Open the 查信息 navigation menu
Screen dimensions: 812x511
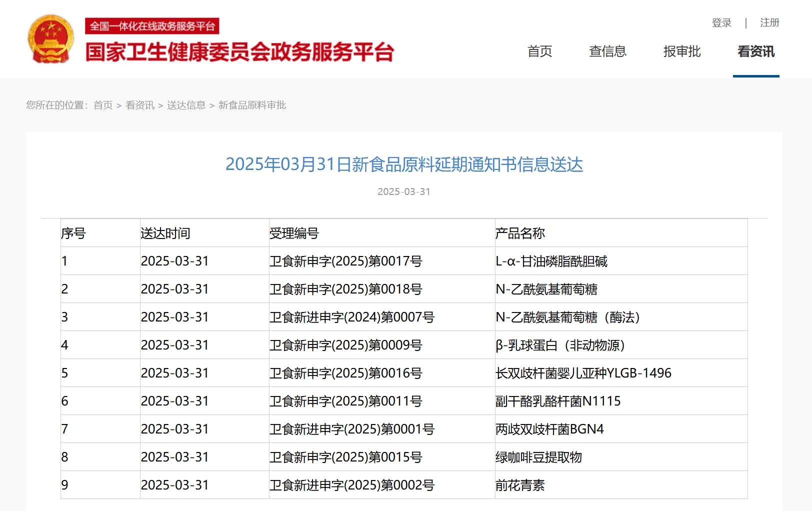(607, 51)
